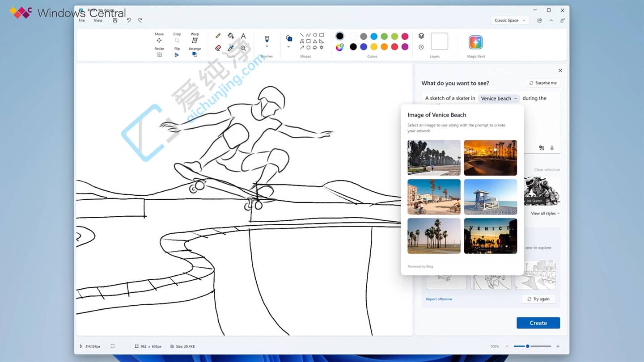The width and height of the screenshot is (644, 362).
Task: Click the shape fill overlapping-shapes icon
Action: 289,38
